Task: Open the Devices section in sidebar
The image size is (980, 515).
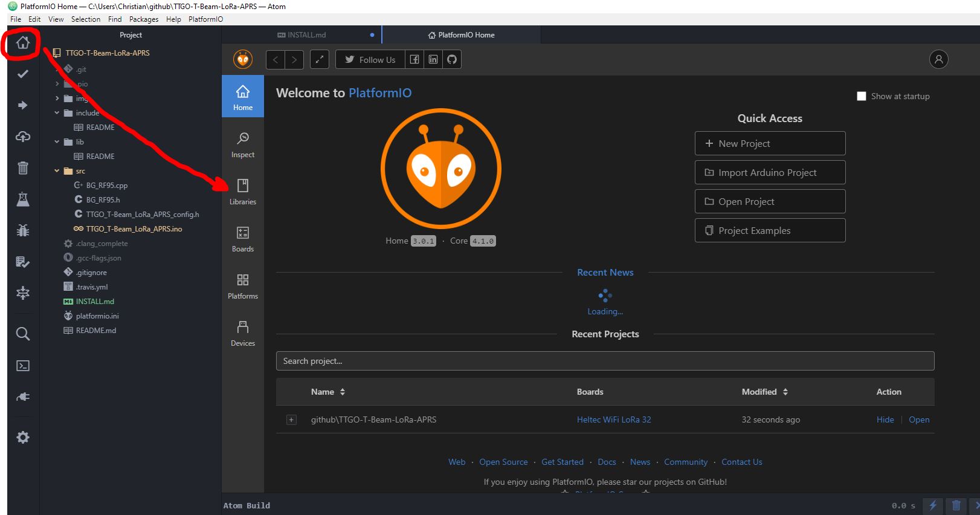Action: (243, 333)
